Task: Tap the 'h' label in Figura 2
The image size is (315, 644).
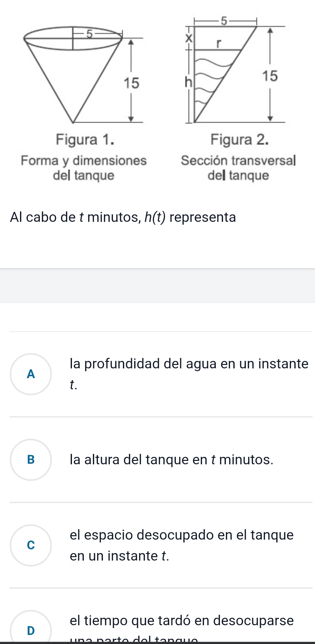Action: point(188,82)
